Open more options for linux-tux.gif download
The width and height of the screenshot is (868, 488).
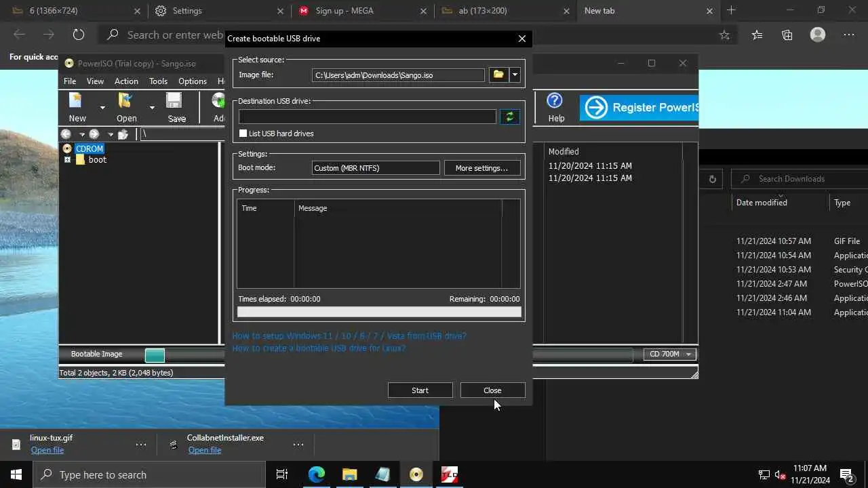tap(141, 445)
